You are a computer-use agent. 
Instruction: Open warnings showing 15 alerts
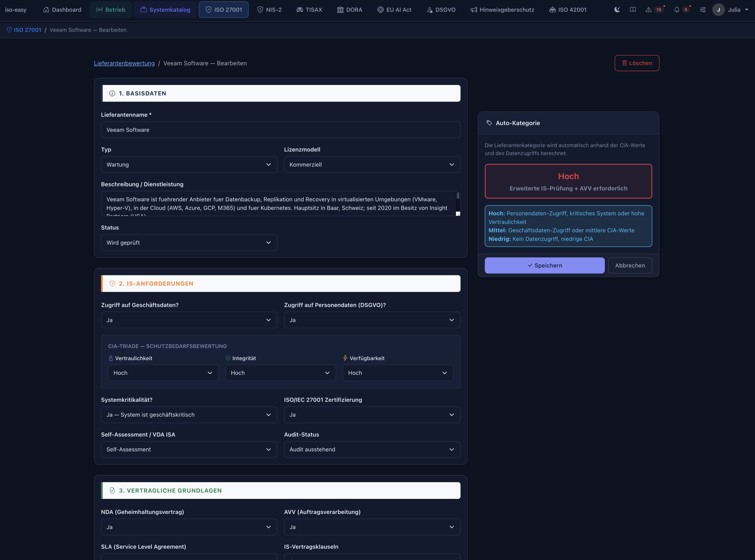(654, 9)
